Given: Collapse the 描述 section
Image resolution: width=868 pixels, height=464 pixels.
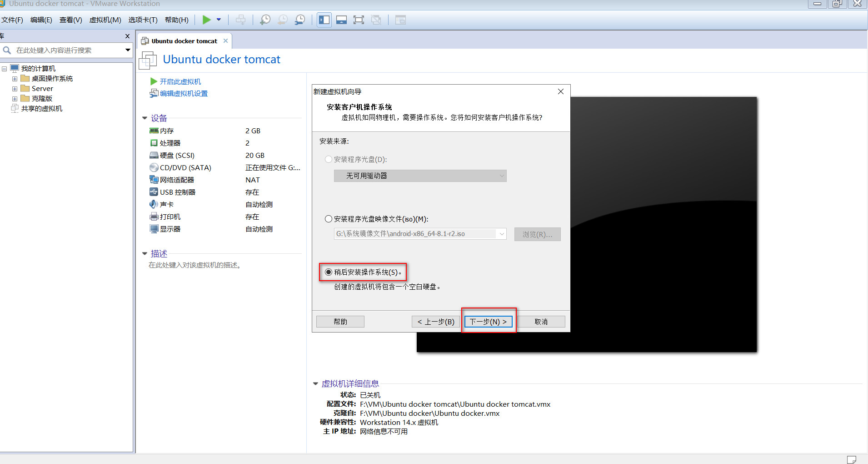Looking at the screenshot, I should [x=145, y=254].
